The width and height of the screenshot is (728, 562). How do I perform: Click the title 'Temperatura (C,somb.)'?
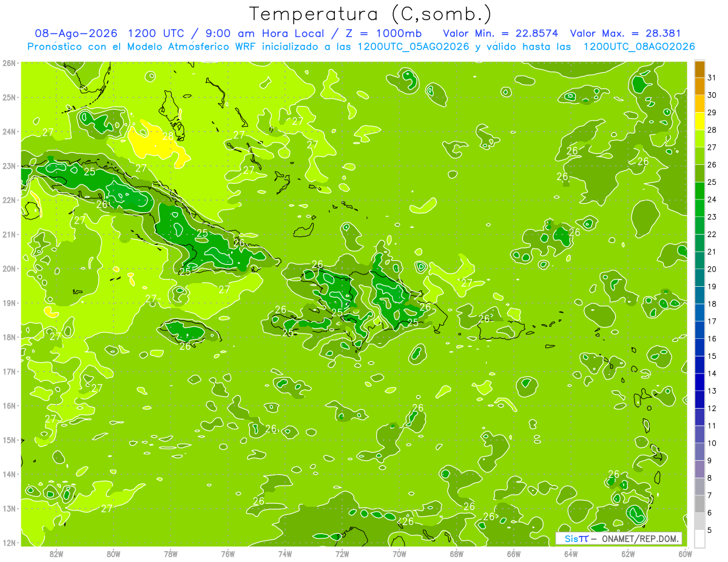370,14
